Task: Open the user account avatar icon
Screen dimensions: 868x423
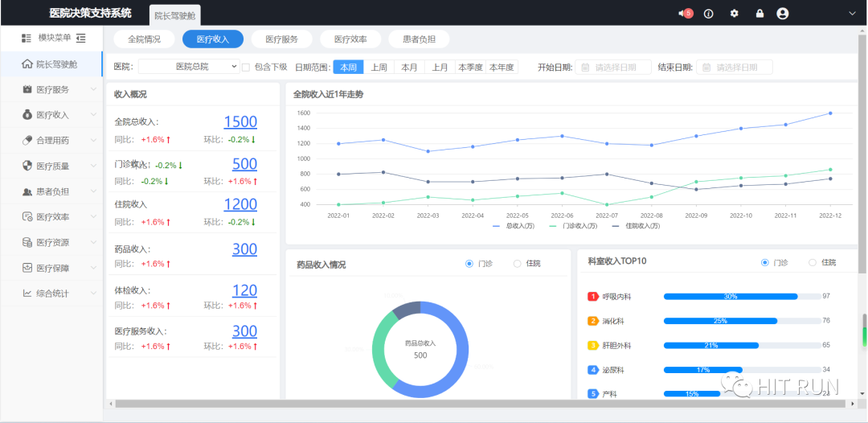Action: click(783, 14)
